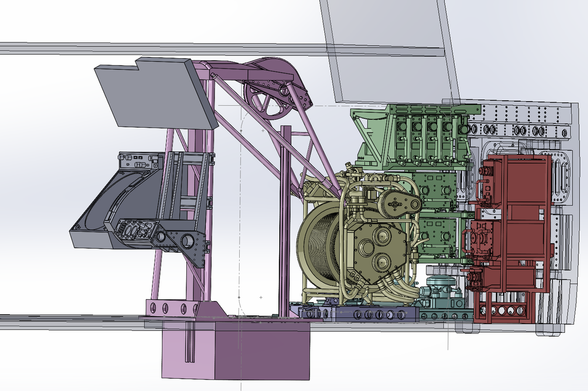Click the tan gearbox housing with round covers
Screen dimensions: 588x391
[378, 252]
